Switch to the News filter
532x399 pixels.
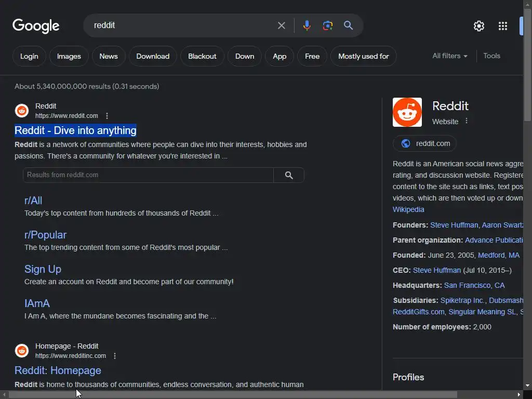109,56
